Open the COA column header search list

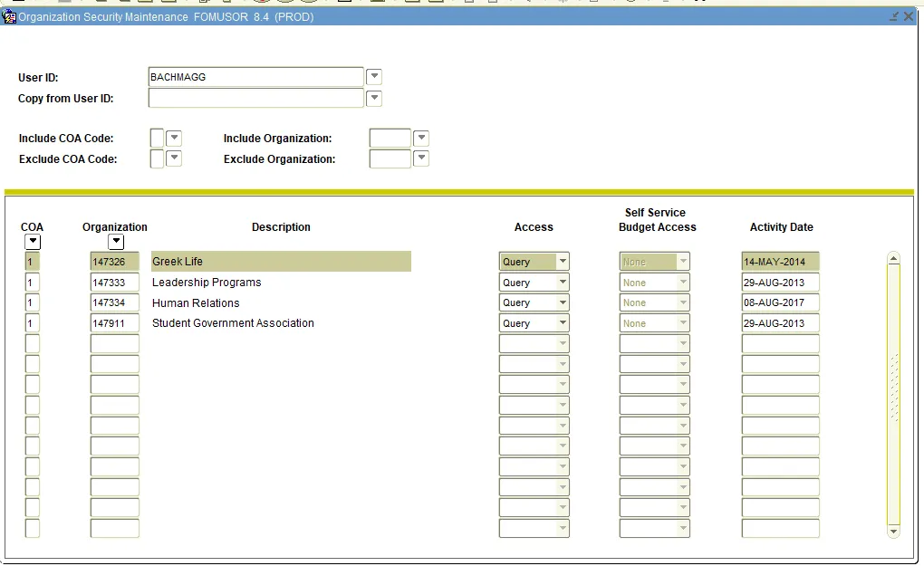(x=33, y=241)
